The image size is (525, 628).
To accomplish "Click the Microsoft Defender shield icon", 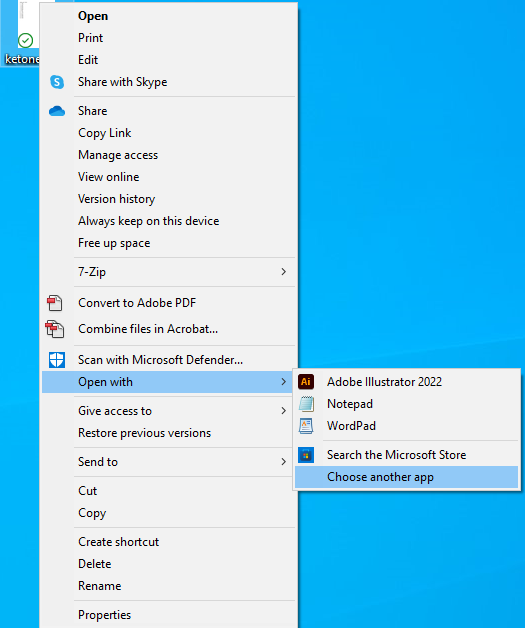I will click(57, 360).
